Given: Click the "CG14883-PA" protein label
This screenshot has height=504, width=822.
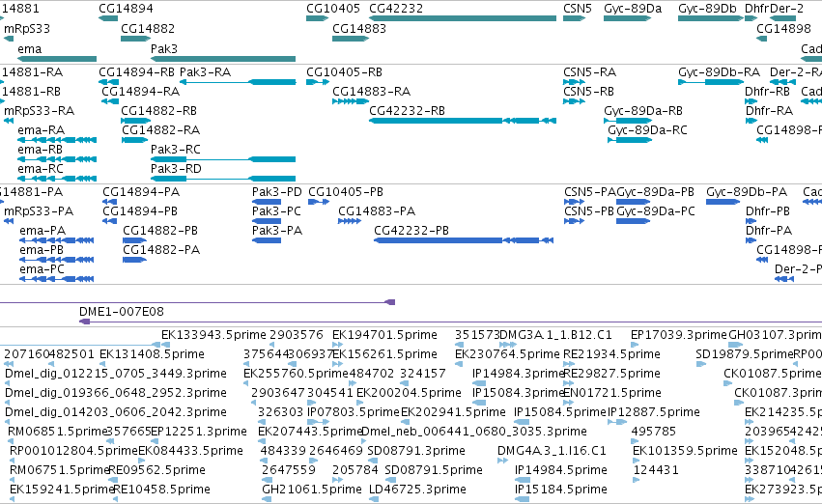Looking at the screenshot, I should tap(377, 211).
